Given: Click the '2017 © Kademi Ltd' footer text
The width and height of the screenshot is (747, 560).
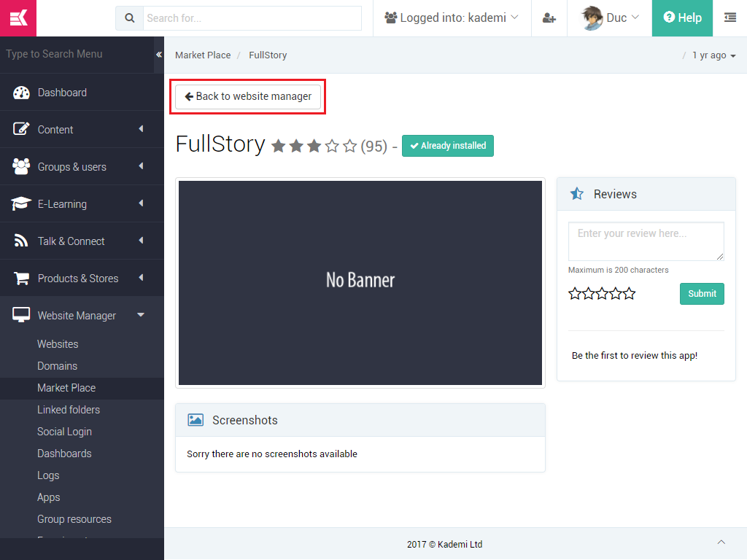Looking at the screenshot, I should [x=444, y=544].
